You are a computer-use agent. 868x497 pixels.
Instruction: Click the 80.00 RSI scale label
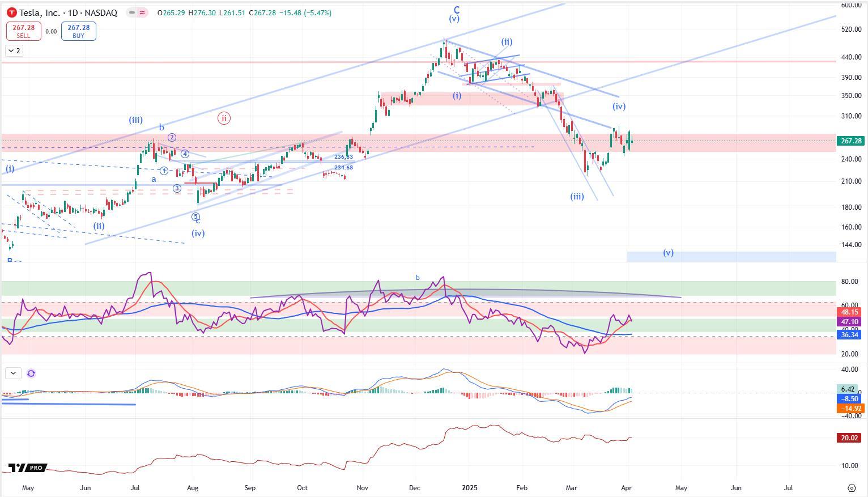pos(849,282)
